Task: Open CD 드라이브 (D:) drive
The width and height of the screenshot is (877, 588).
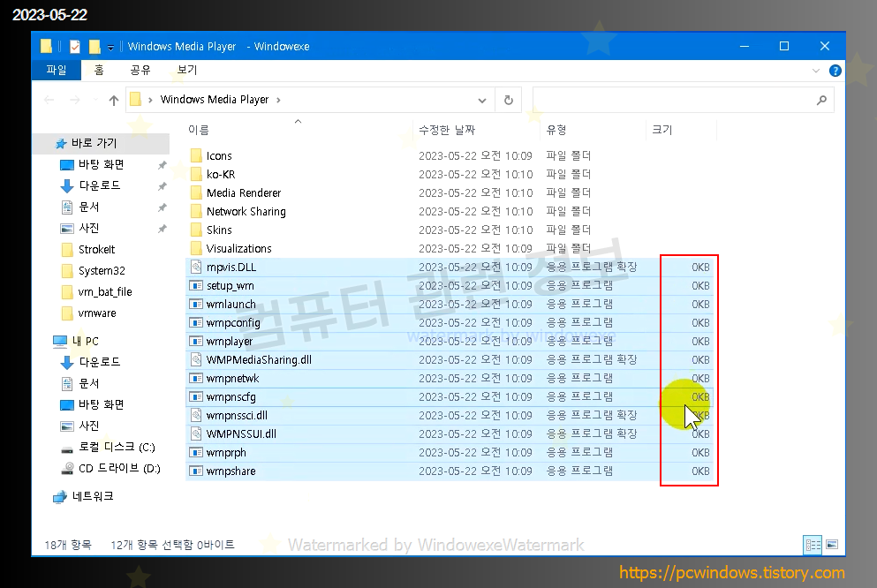Action: click(119, 468)
